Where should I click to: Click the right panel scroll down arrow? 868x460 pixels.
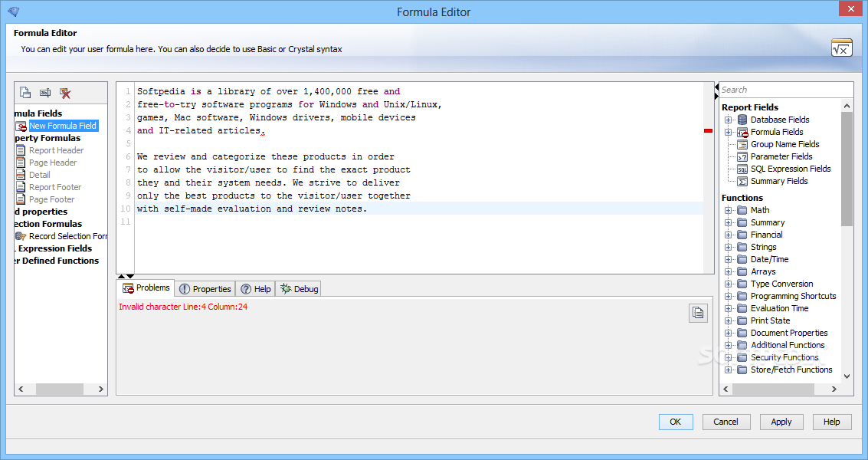(847, 376)
